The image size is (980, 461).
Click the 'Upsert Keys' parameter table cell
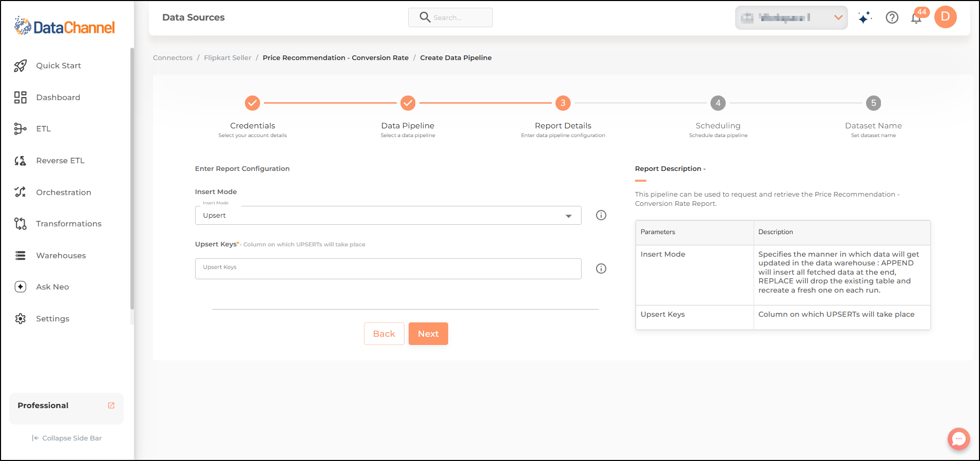point(695,318)
